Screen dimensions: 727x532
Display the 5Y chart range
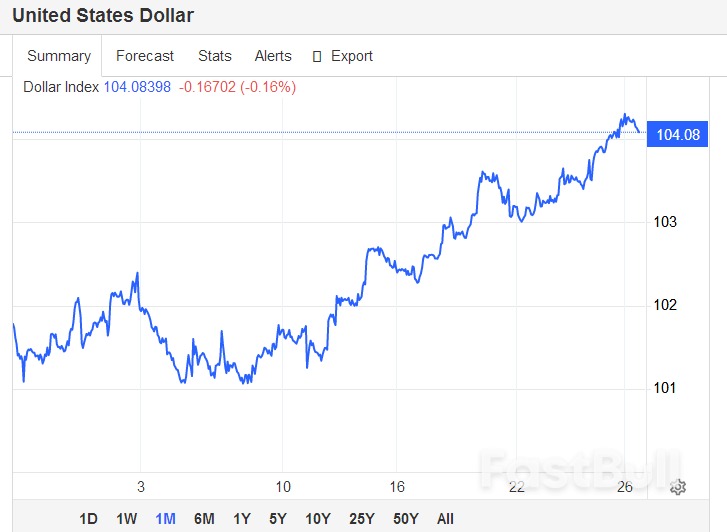[278, 518]
